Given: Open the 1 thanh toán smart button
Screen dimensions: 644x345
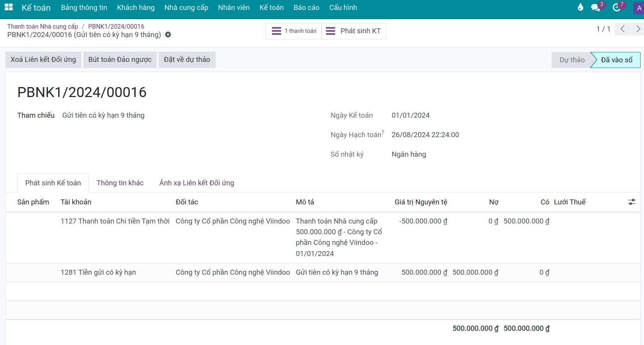Looking at the screenshot, I should point(294,31).
